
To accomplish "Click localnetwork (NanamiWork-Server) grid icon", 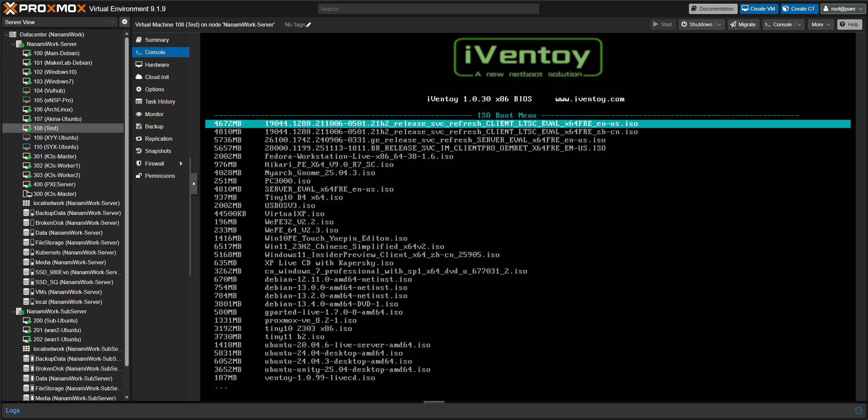I will tap(26, 203).
